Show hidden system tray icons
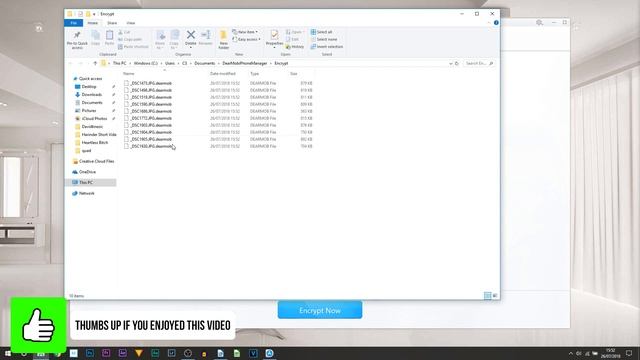This screenshot has width=640, height=360. (571, 353)
